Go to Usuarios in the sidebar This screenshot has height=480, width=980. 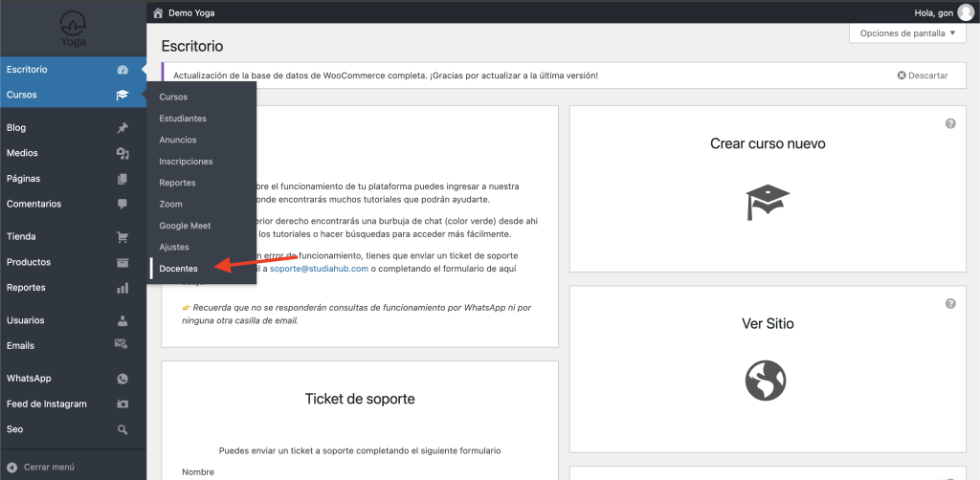click(x=26, y=320)
